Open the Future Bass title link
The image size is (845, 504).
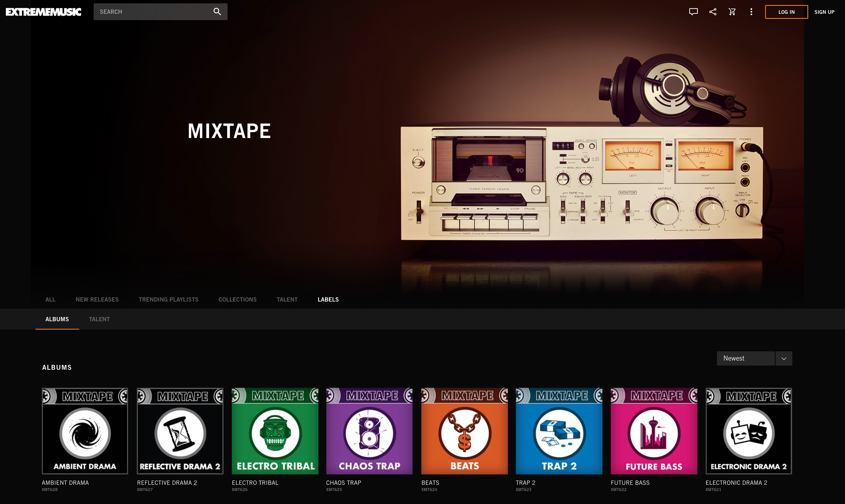[630, 483]
